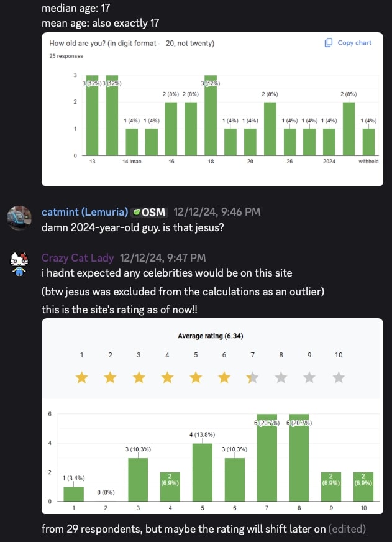Open Crazy Cat Lady's Hello Kitty avatar
The height and width of the screenshot is (542, 392).
pyautogui.click(x=20, y=264)
